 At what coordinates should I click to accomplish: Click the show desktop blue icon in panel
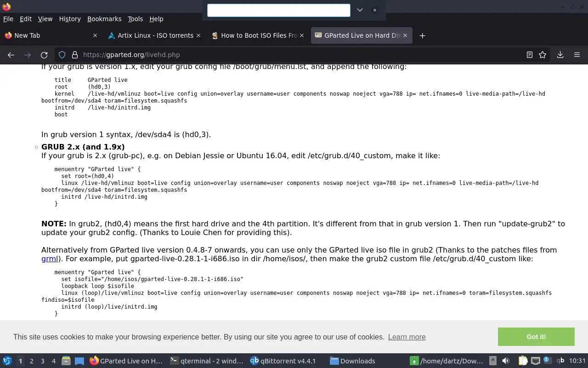79,361
